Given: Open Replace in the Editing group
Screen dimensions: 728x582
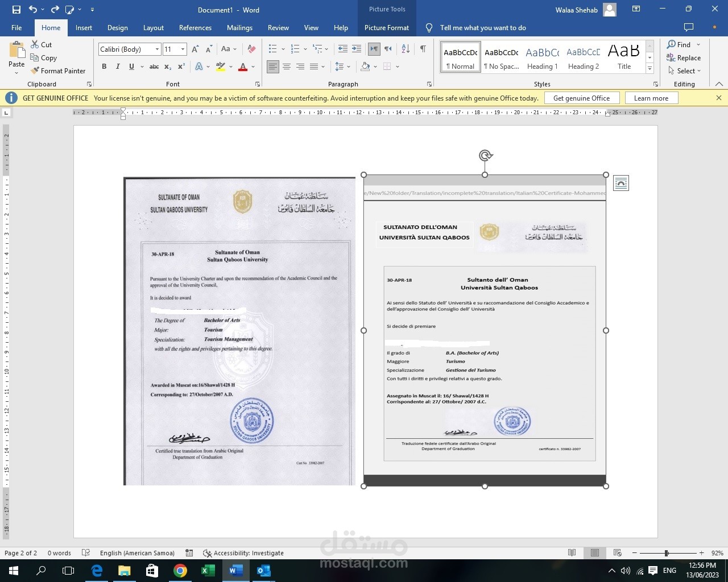Looking at the screenshot, I should [x=684, y=57].
